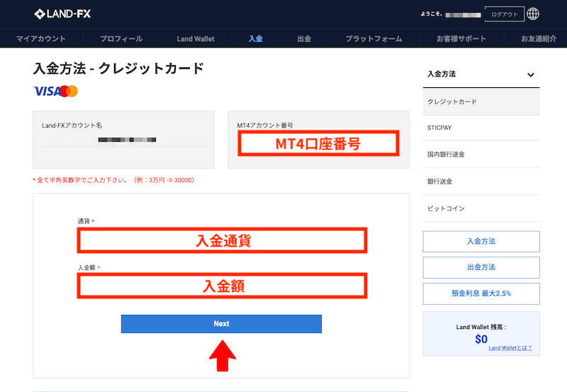
Task: Click the ログアウト button
Action: pos(504,14)
